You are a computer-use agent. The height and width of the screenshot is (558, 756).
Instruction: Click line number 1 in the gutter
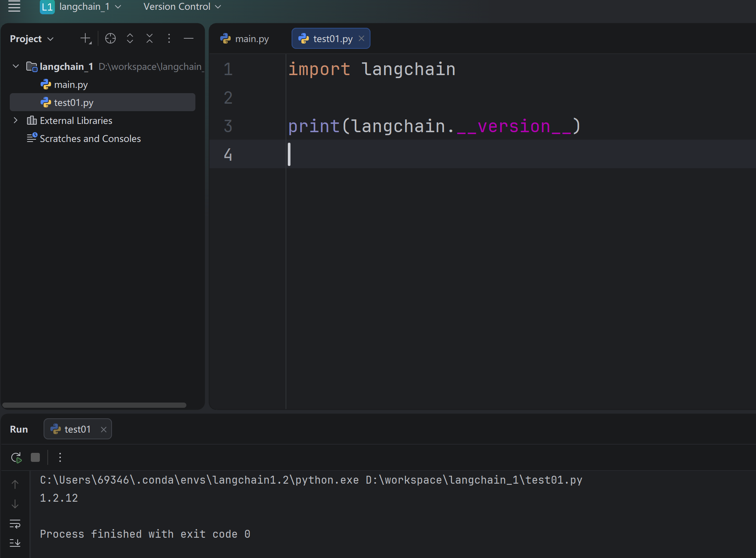click(x=228, y=69)
